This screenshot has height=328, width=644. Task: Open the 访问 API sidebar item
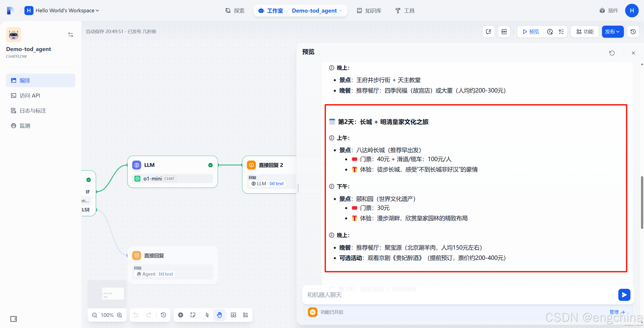pyautogui.click(x=30, y=96)
